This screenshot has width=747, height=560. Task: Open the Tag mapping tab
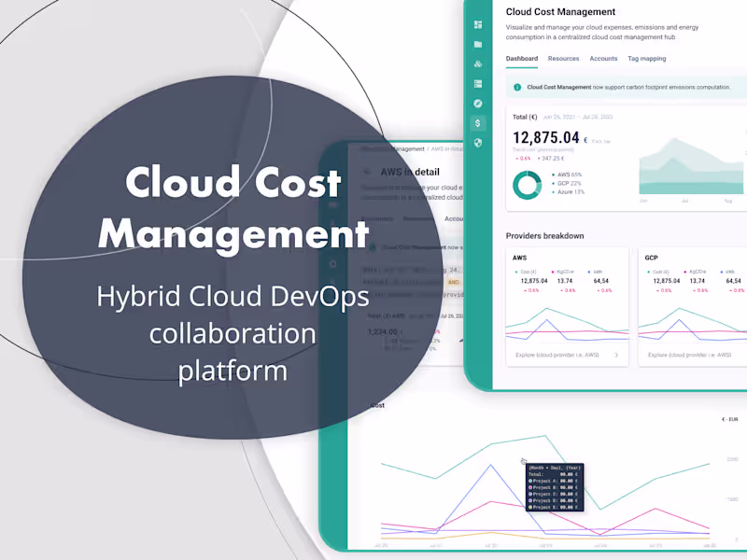tap(647, 58)
